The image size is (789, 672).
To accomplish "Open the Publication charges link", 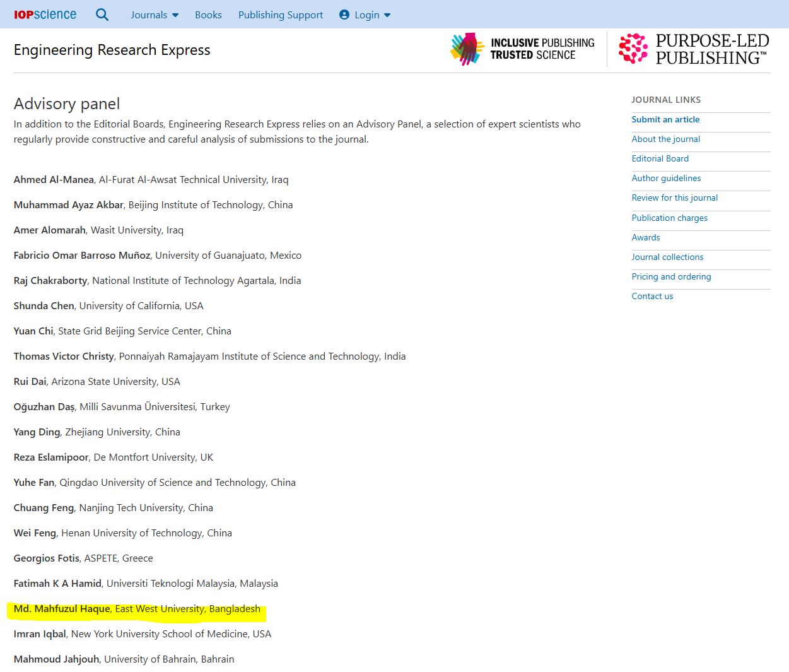I will [x=669, y=218].
